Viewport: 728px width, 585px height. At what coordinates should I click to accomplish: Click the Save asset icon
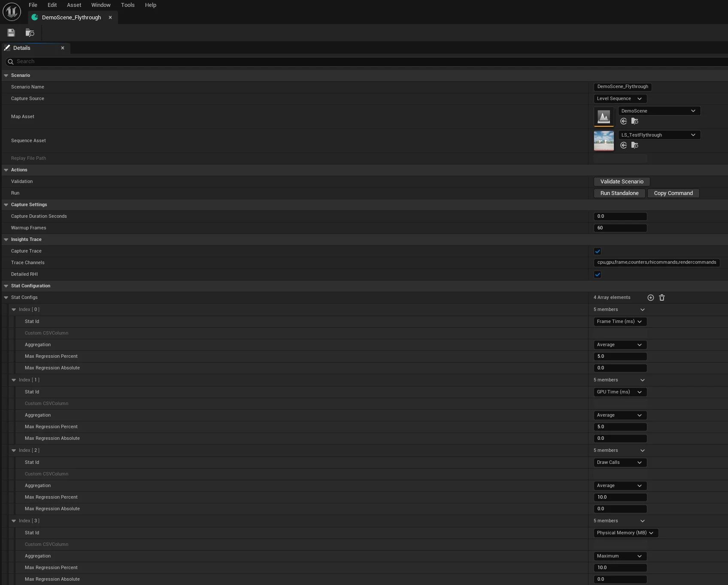[x=11, y=33]
